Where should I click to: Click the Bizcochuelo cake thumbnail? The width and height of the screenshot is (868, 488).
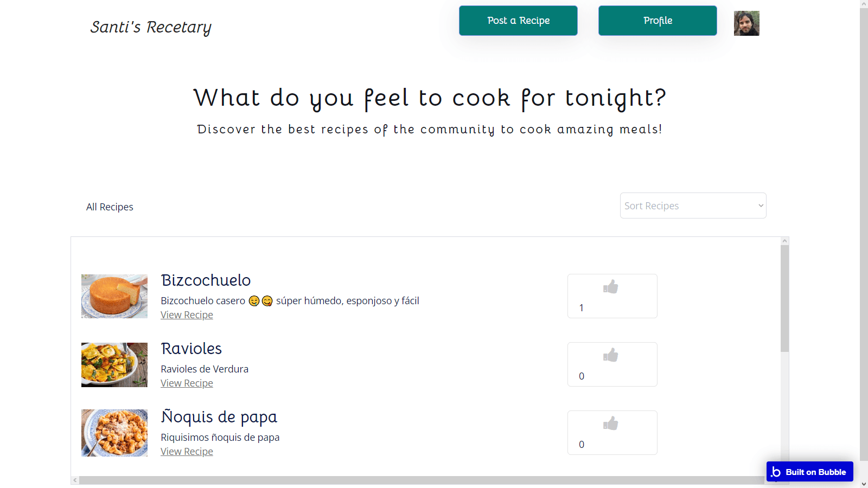tap(114, 296)
